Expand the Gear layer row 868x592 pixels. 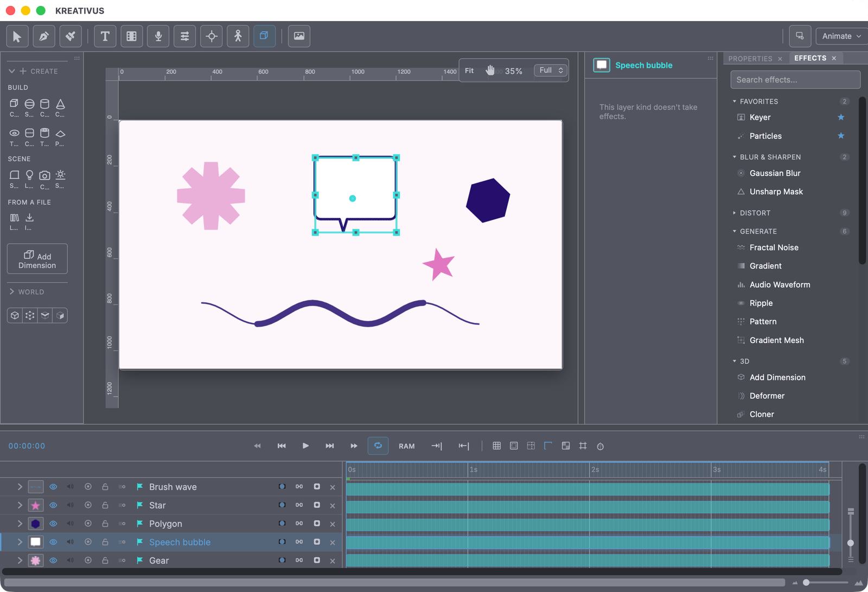20,561
